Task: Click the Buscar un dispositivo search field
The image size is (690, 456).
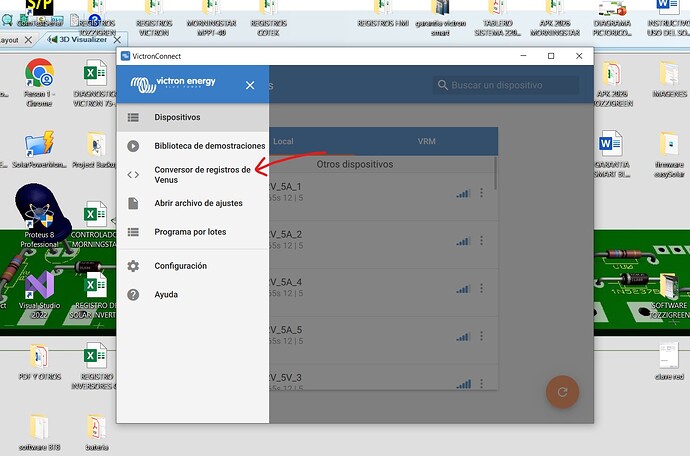Action: [x=506, y=85]
